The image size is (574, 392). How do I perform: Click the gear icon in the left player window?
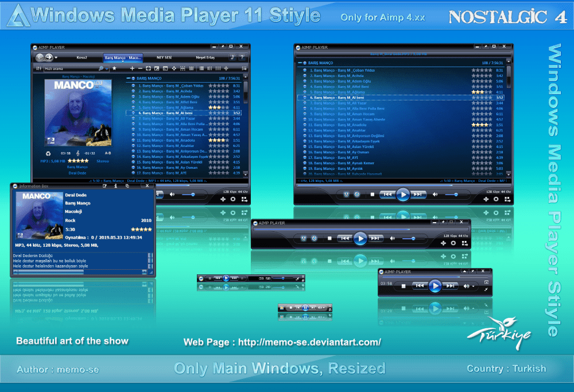coord(233,199)
